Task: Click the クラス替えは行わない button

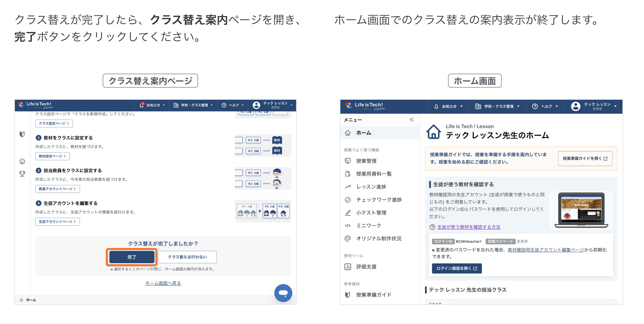Action: click(x=187, y=257)
